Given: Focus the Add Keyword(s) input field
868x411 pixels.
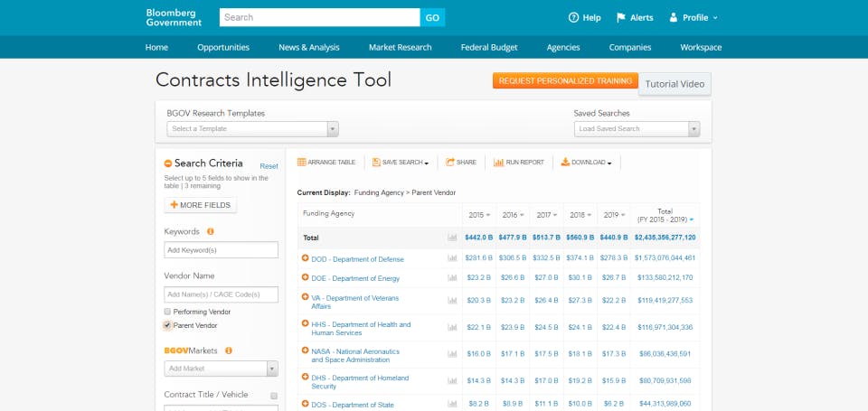Looking at the screenshot, I should point(221,250).
